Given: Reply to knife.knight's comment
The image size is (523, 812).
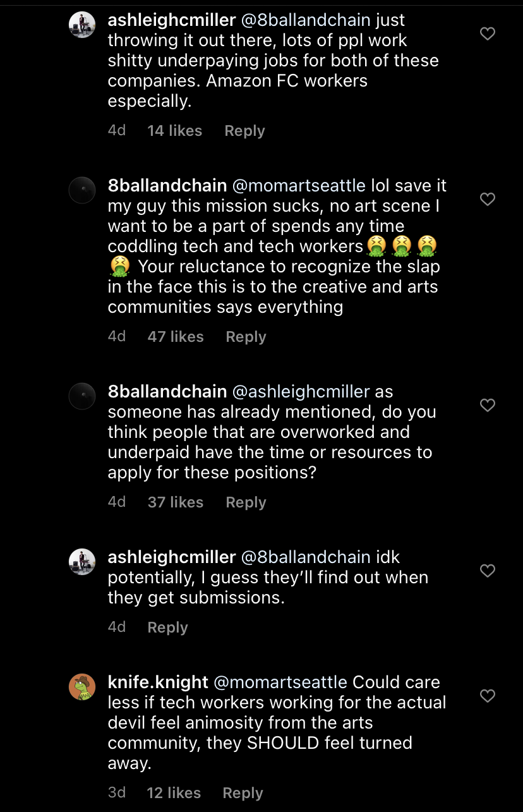Looking at the screenshot, I should pyautogui.click(x=243, y=793).
